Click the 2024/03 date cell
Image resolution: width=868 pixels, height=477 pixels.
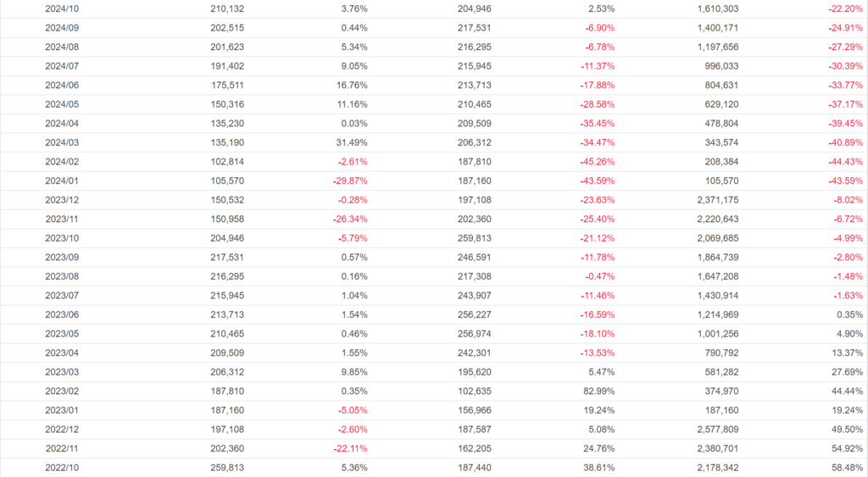click(62, 142)
